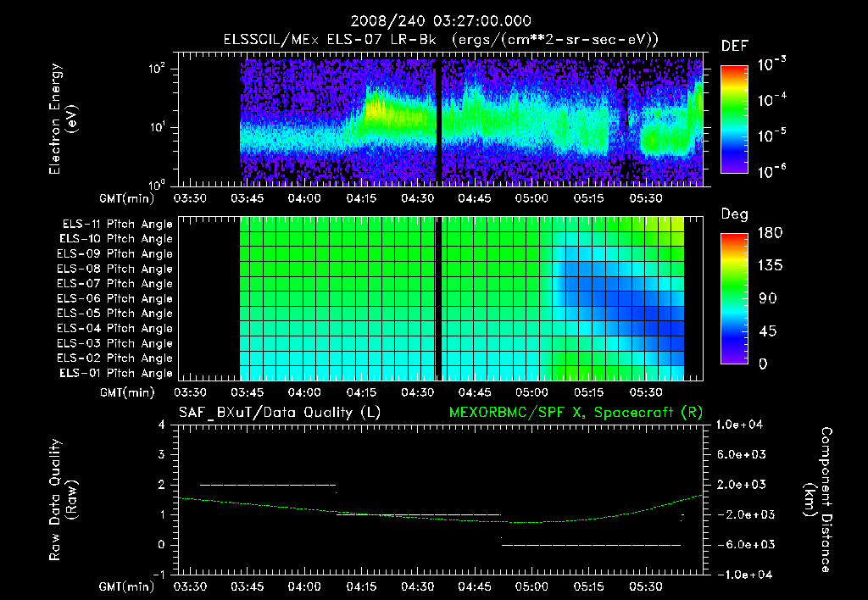Click the 10¹ tick label on energy axis
Image resolution: width=868 pixels, height=600 pixels.
coord(156,127)
